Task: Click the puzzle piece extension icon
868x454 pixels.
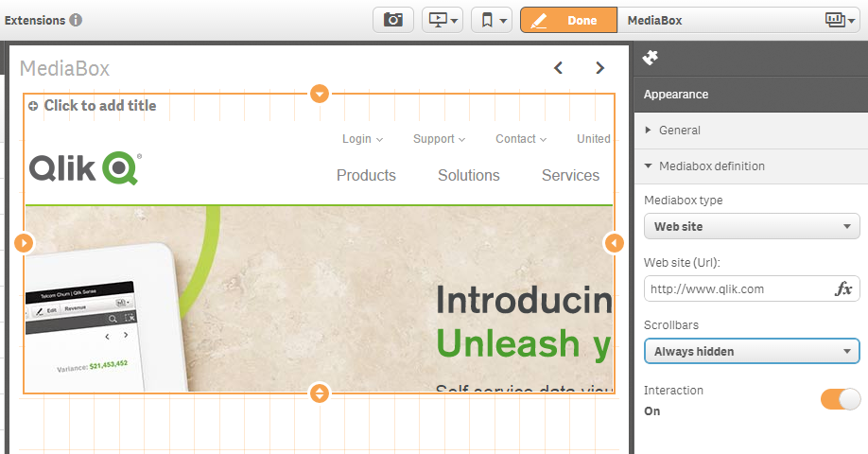Action: click(651, 58)
